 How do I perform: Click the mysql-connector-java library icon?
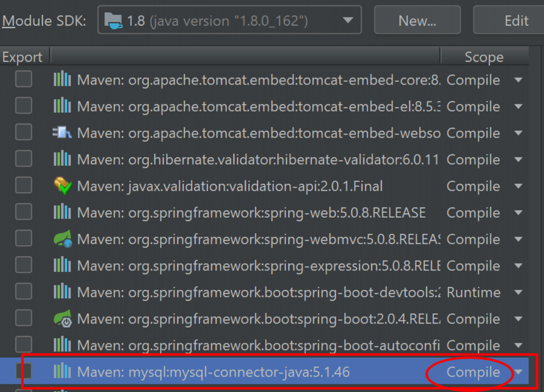click(x=62, y=372)
